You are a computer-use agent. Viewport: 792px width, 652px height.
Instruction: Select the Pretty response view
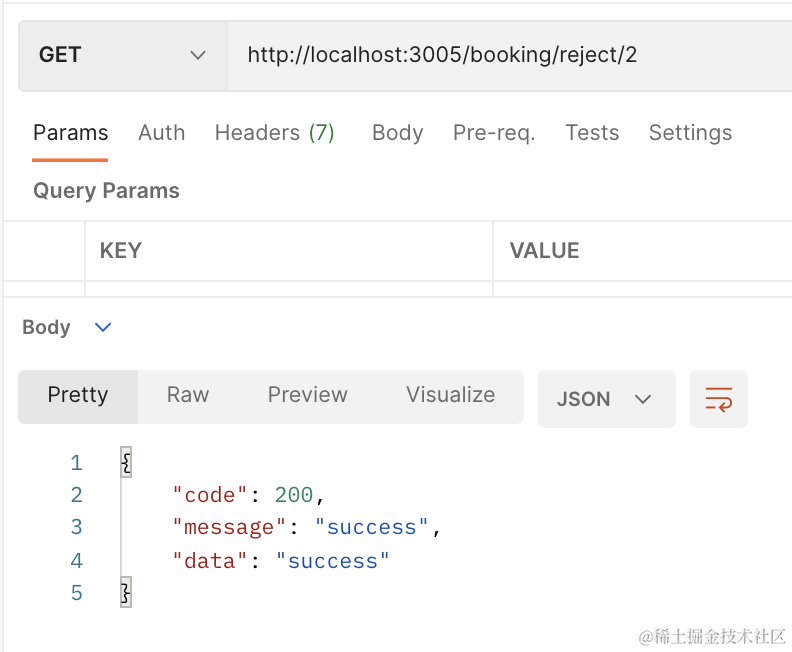78,395
